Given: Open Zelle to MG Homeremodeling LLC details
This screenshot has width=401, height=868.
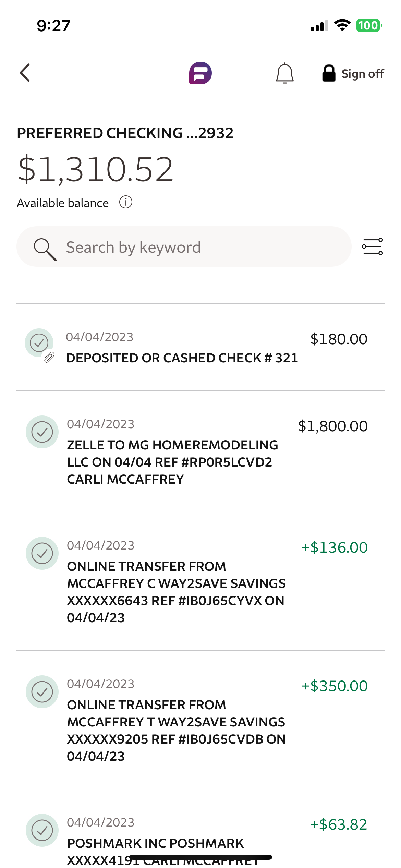Looking at the screenshot, I should pyautogui.click(x=200, y=451).
